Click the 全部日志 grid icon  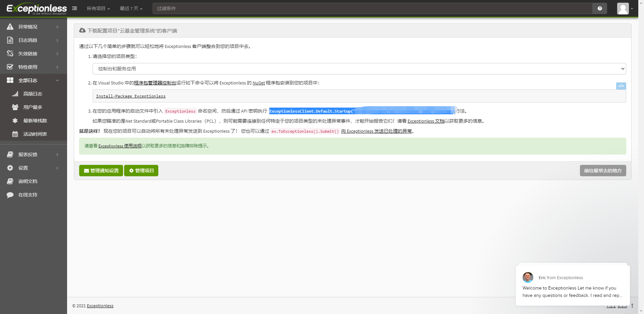(10, 80)
